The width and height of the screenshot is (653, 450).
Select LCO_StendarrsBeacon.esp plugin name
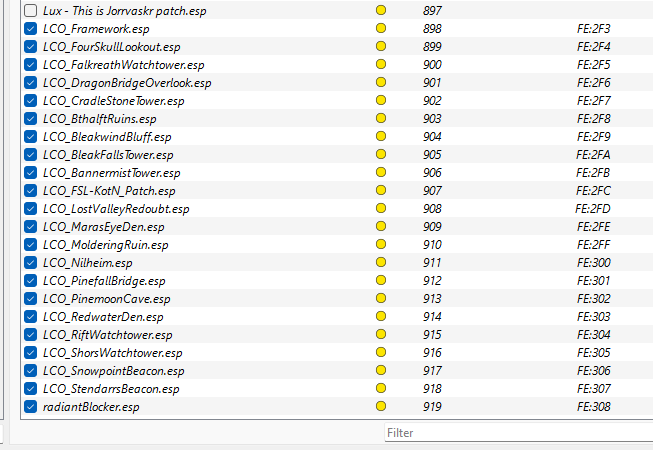[x=111, y=389]
